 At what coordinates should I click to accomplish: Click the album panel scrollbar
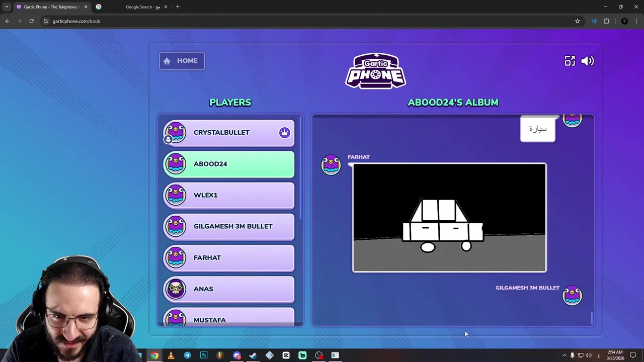click(592, 318)
